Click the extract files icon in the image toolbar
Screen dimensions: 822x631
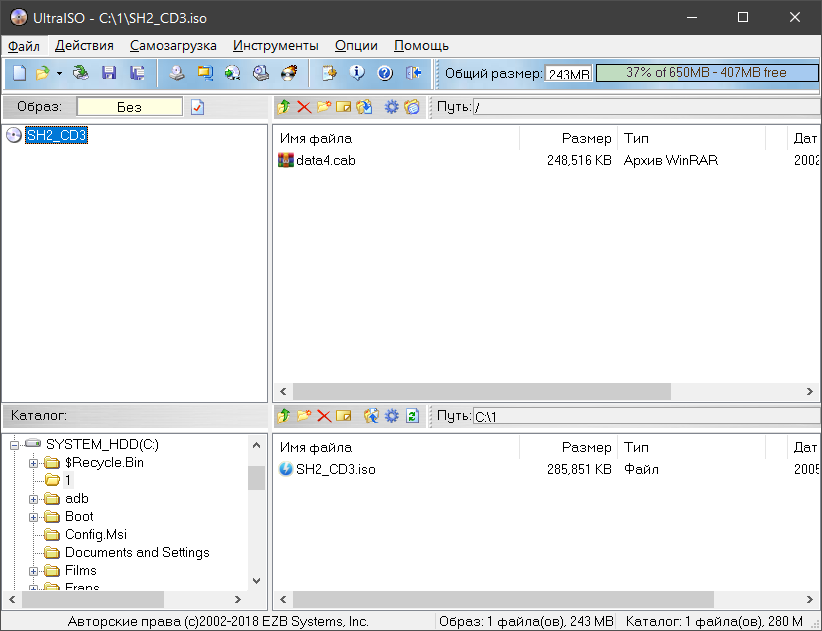364,107
